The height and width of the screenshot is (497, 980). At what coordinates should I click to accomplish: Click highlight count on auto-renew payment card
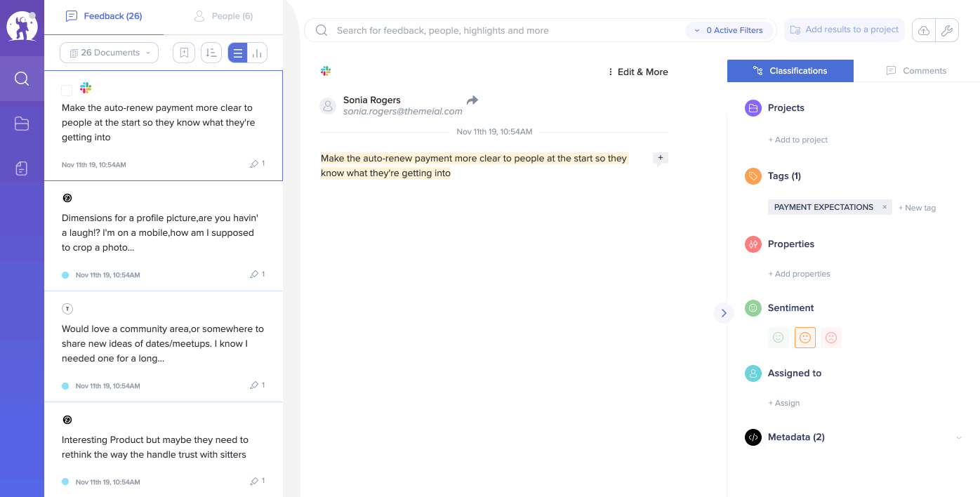pyautogui.click(x=258, y=164)
